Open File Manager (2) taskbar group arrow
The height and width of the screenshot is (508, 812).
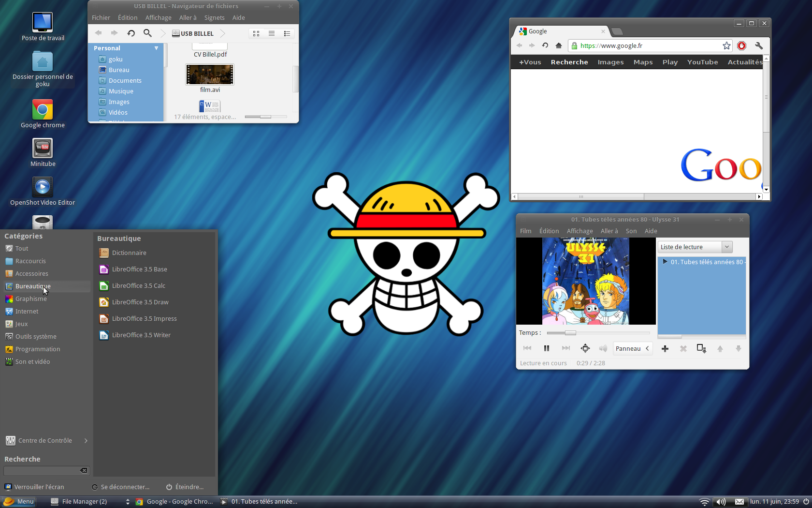128,502
